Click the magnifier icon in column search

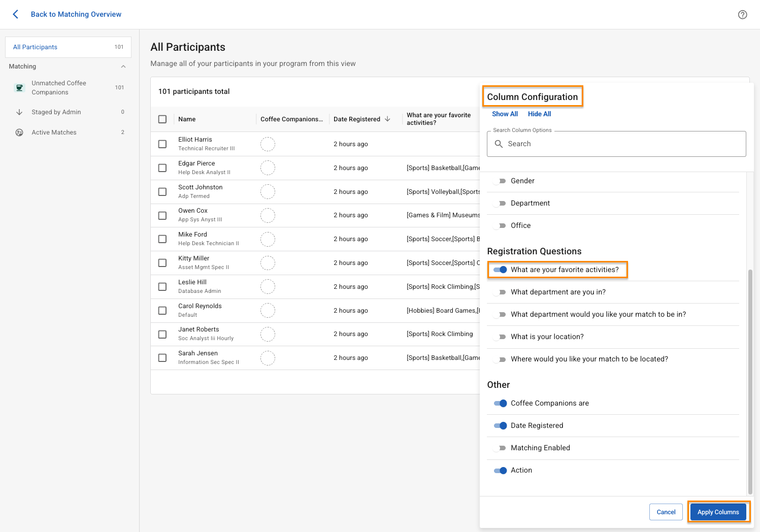click(499, 144)
